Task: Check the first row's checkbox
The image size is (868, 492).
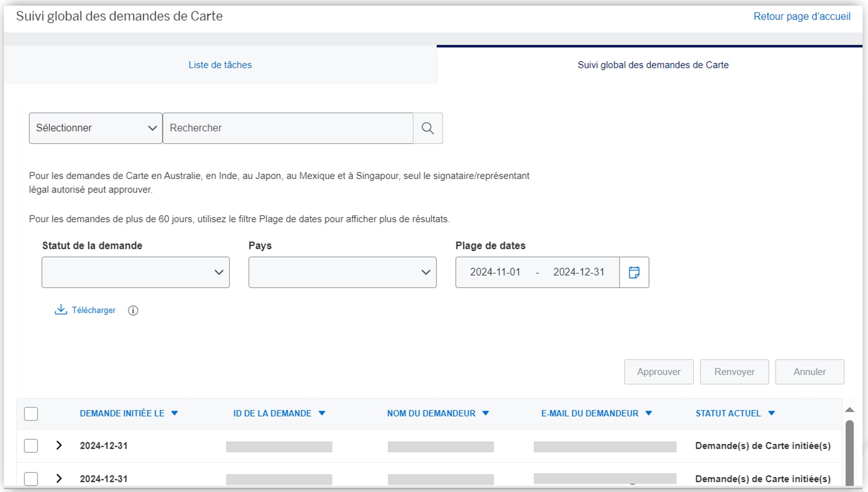Action: coord(31,445)
